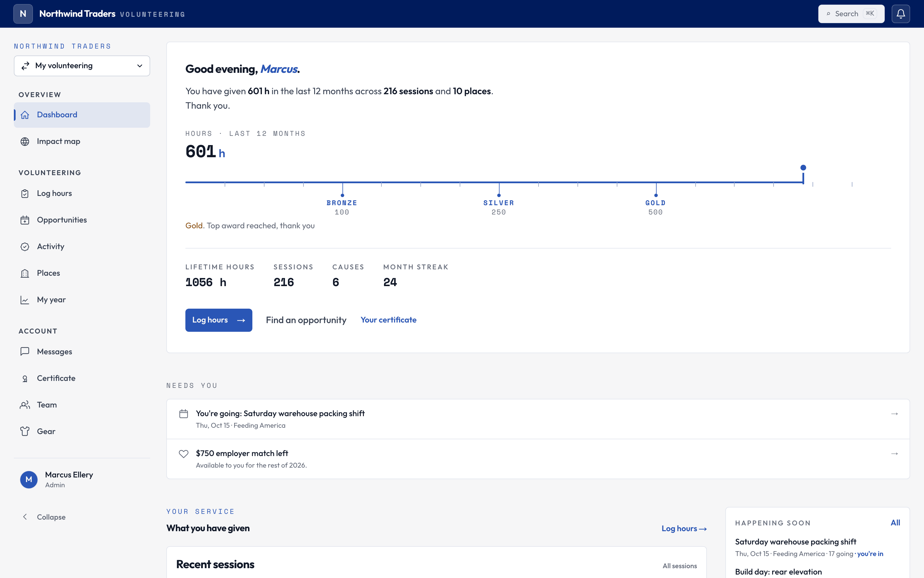924x578 pixels.
Task: Click the Log hours link beside What you have given
Action: click(x=684, y=528)
